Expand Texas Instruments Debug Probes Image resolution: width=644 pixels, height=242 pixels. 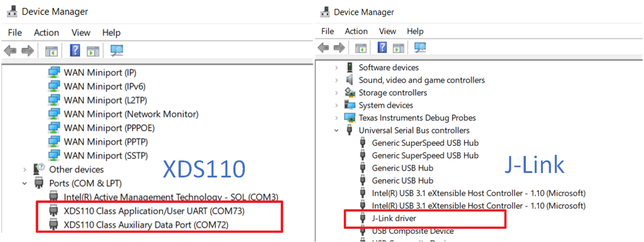(336, 118)
